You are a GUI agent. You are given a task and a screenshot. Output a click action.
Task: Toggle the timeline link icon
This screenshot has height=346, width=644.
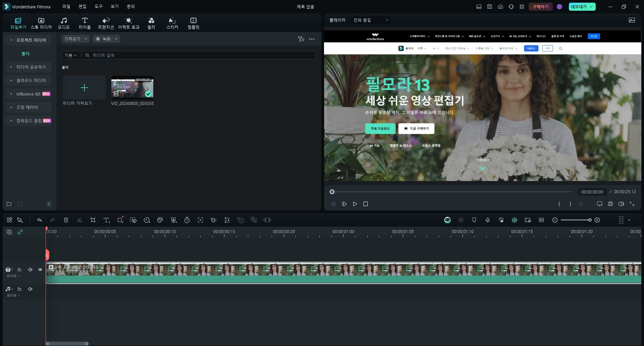point(20,232)
